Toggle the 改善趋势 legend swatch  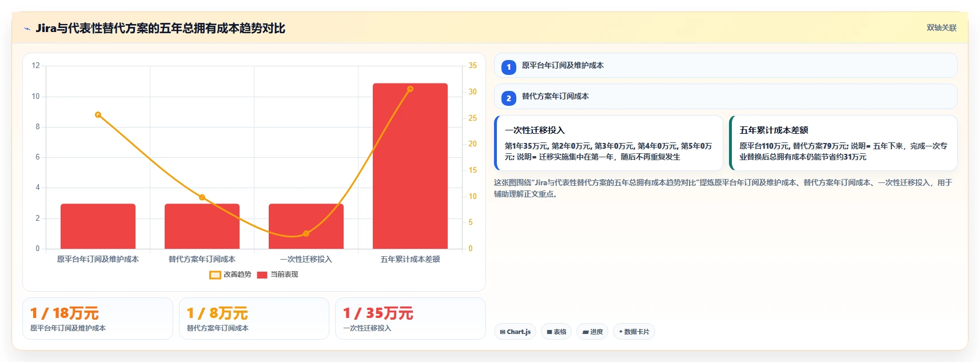[215, 275]
